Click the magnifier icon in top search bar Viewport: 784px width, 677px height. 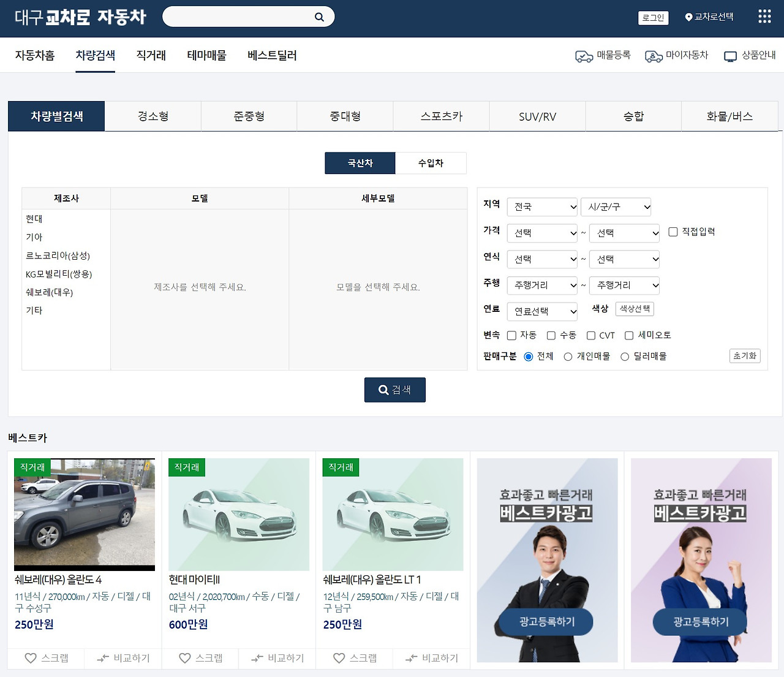(319, 17)
